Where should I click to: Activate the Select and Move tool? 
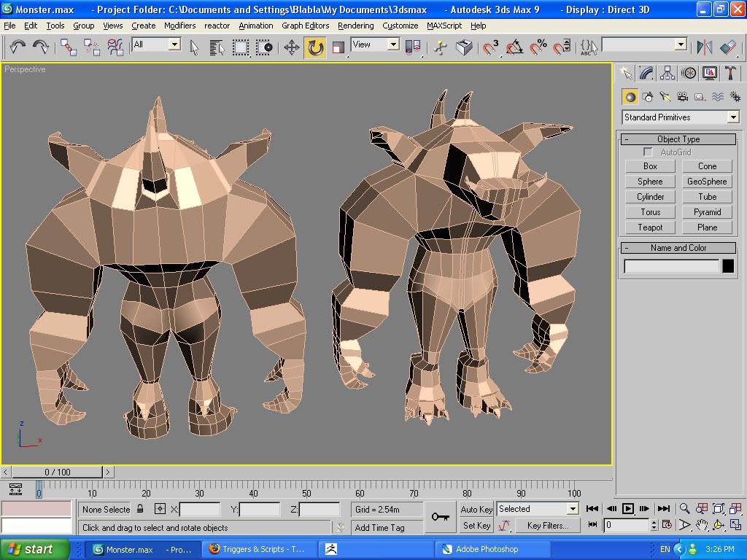pyautogui.click(x=292, y=47)
